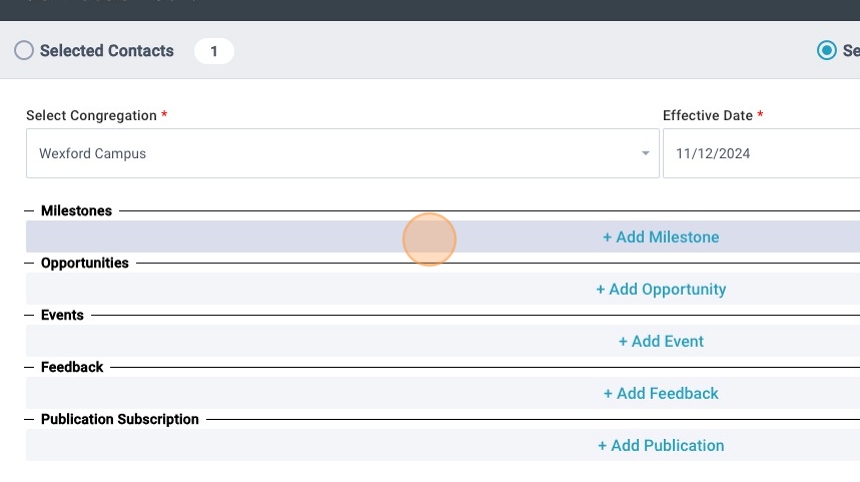Click the Effective Date input field
The height and width of the screenshot is (482, 860).
coord(760,154)
